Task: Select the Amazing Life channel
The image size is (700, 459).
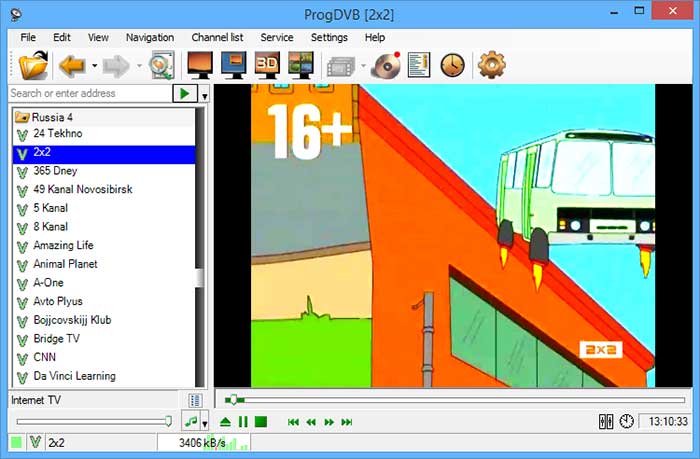Action: [104, 246]
